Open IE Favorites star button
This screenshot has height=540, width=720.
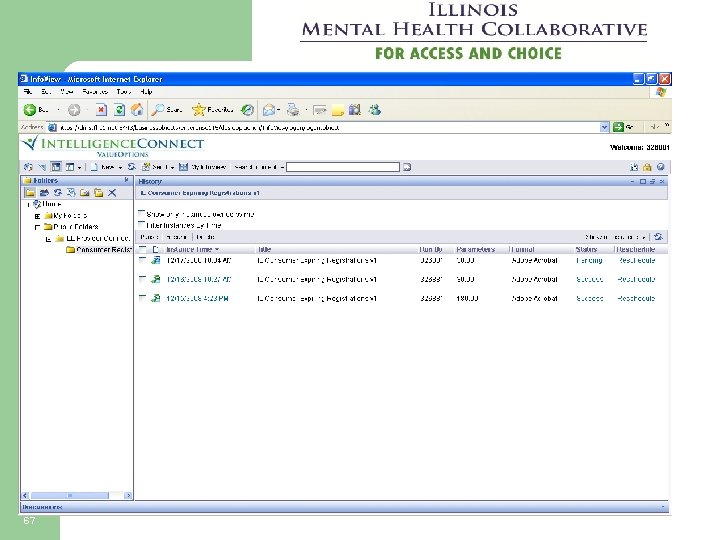[x=199, y=110]
